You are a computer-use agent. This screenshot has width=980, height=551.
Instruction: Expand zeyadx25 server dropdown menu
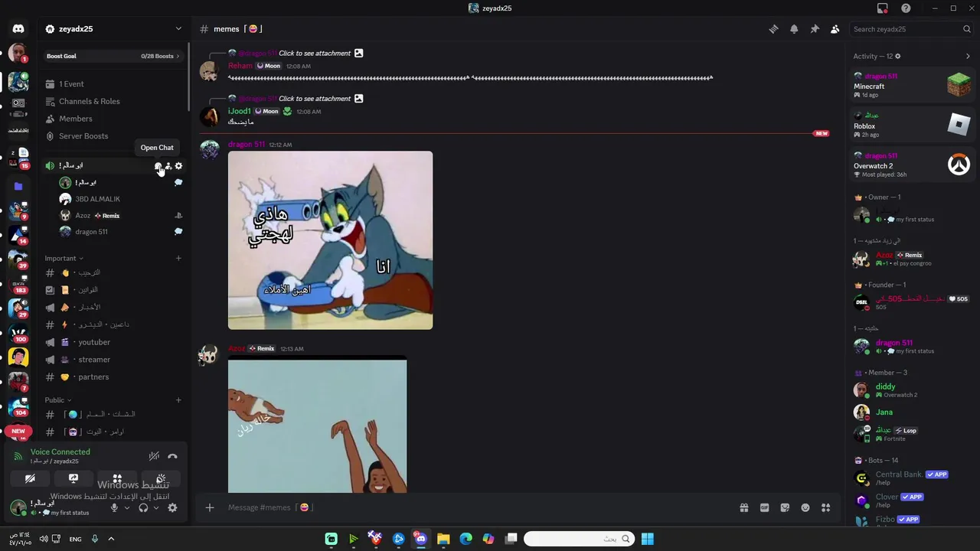click(178, 29)
